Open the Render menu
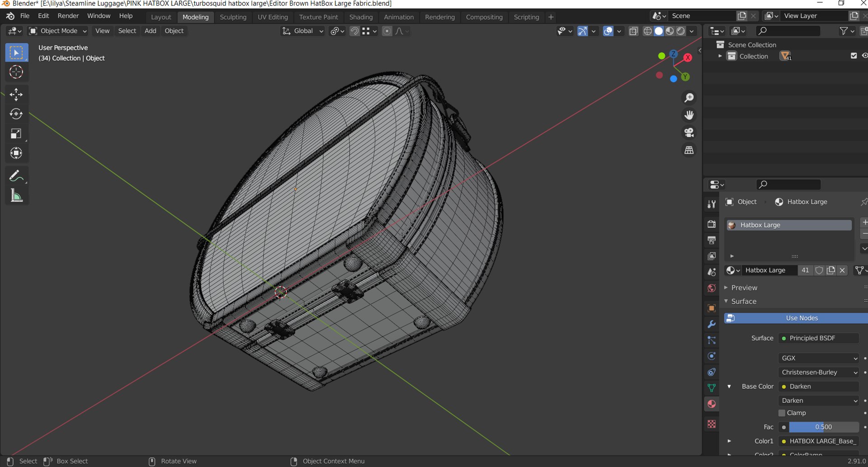The width and height of the screenshot is (868, 467). coord(68,16)
